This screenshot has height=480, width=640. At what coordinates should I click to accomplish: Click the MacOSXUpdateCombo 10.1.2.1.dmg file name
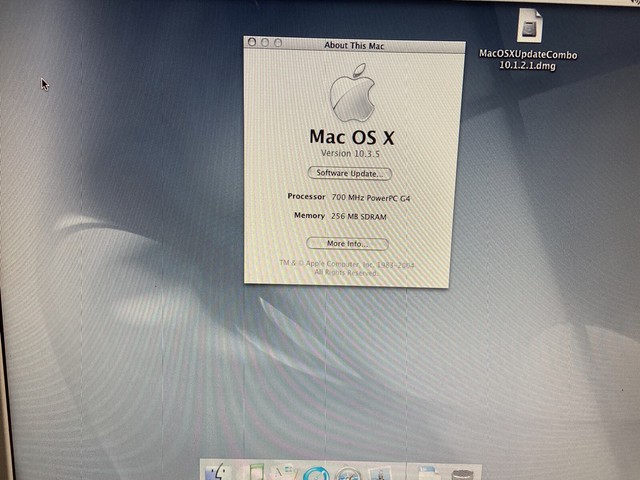click(x=528, y=60)
